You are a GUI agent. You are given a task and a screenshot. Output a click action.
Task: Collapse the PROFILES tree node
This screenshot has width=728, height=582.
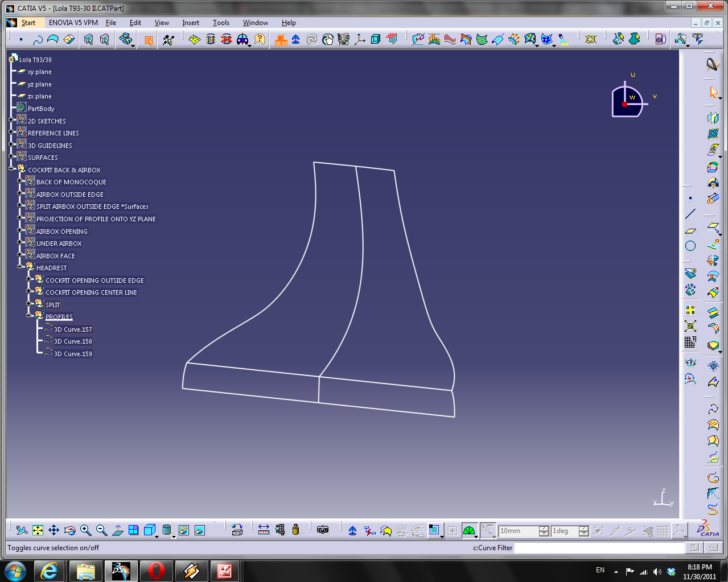click(29, 315)
